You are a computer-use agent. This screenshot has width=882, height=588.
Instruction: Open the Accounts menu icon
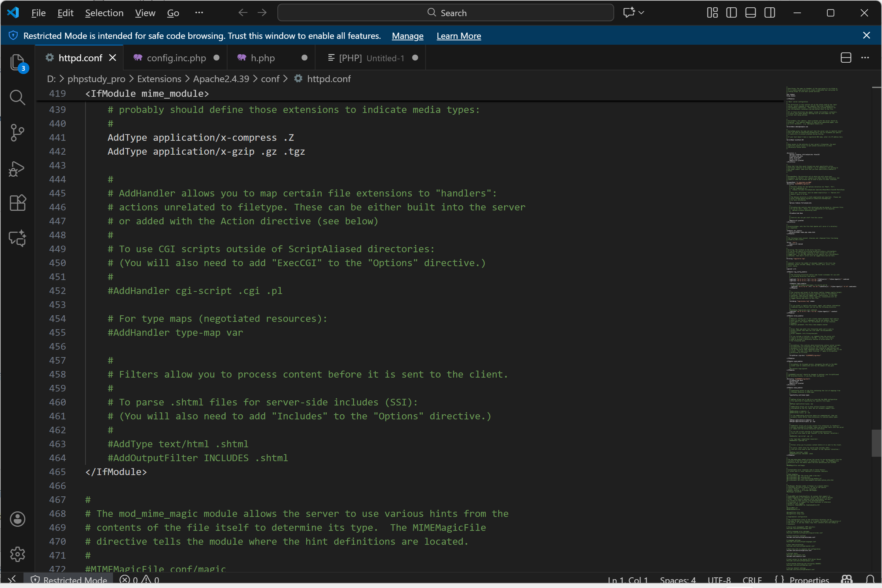17,519
